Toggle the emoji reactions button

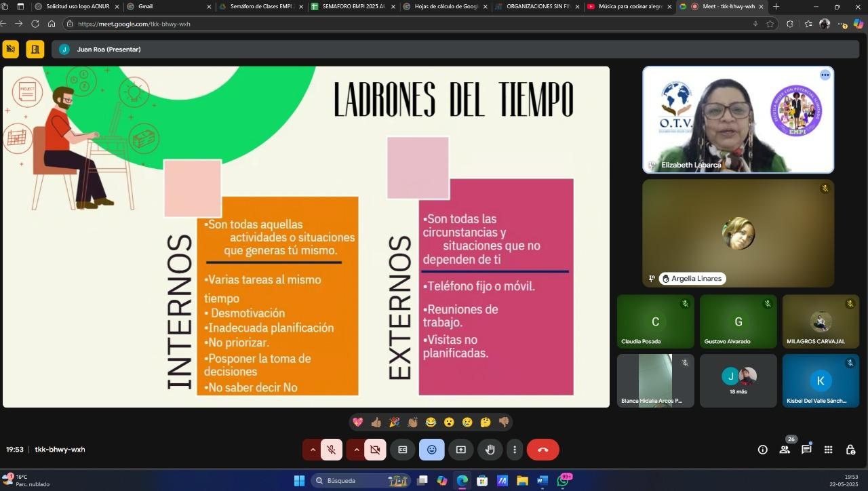pos(432,450)
